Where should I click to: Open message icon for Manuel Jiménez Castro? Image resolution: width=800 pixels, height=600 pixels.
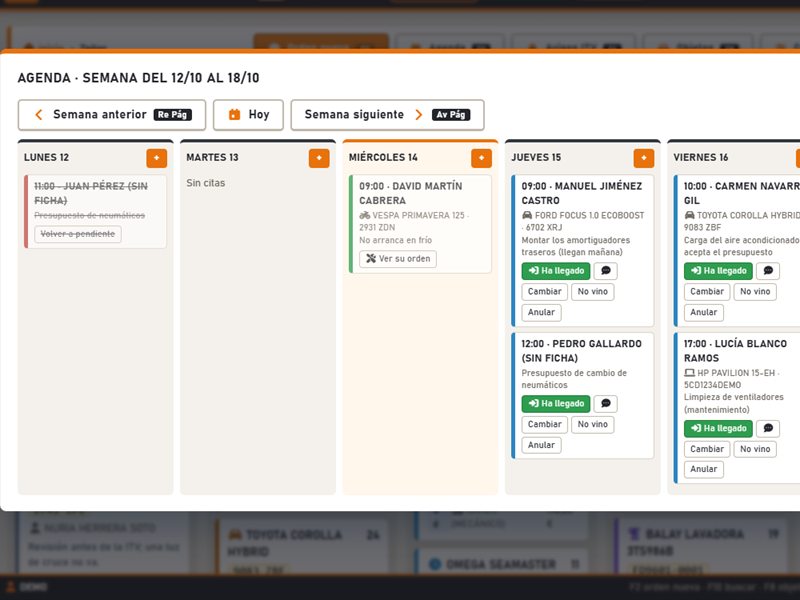(606, 271)
